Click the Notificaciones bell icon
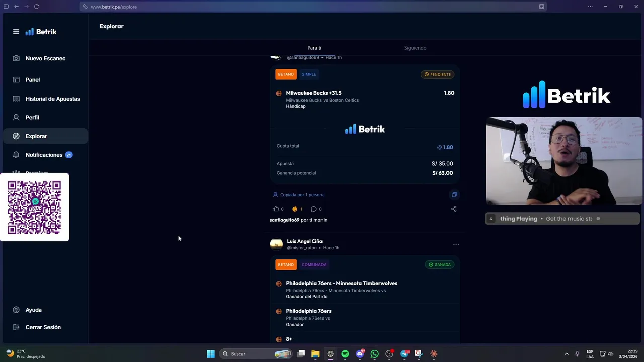 [x=16, y=155]
